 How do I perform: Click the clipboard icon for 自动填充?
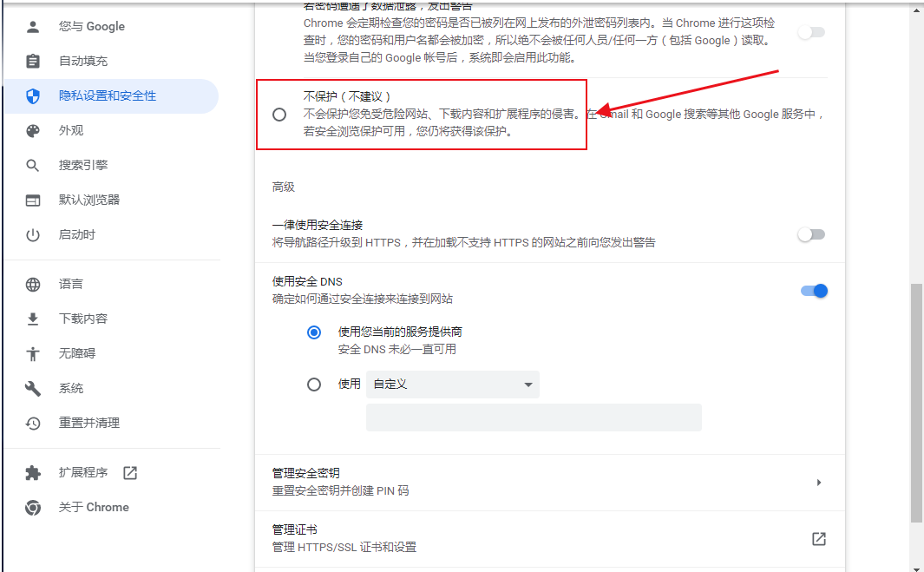pos(33,61)
